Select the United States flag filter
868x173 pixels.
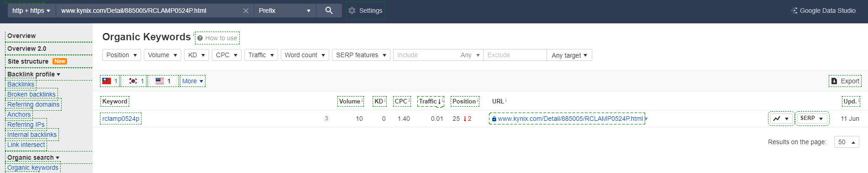coord(163,81)
